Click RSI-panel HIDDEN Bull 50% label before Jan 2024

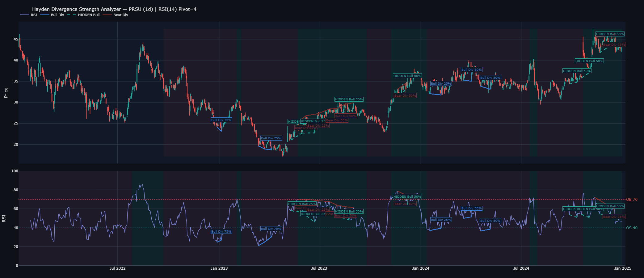pos(407,196)
